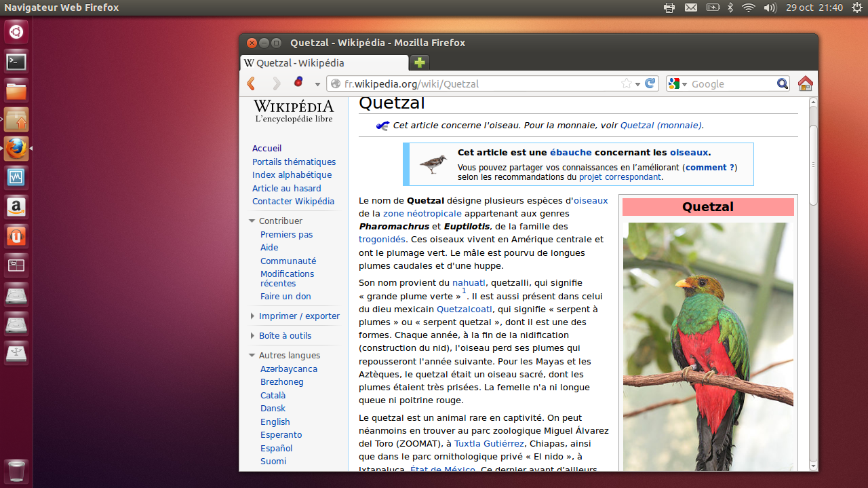
Task: Follow the trogonidés link
Action: point(382,239)
